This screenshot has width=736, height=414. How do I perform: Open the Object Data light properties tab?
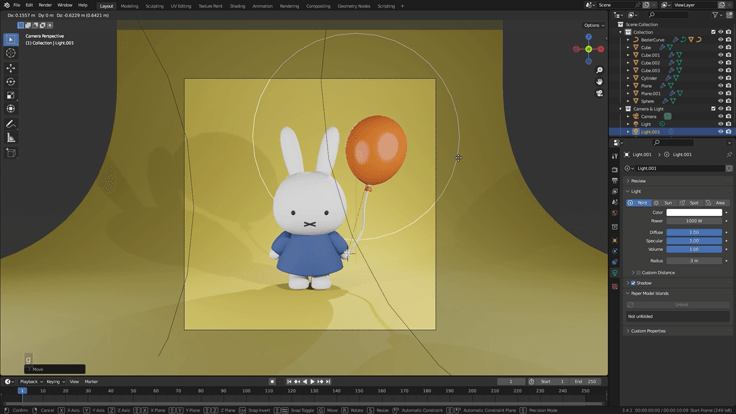615,273
